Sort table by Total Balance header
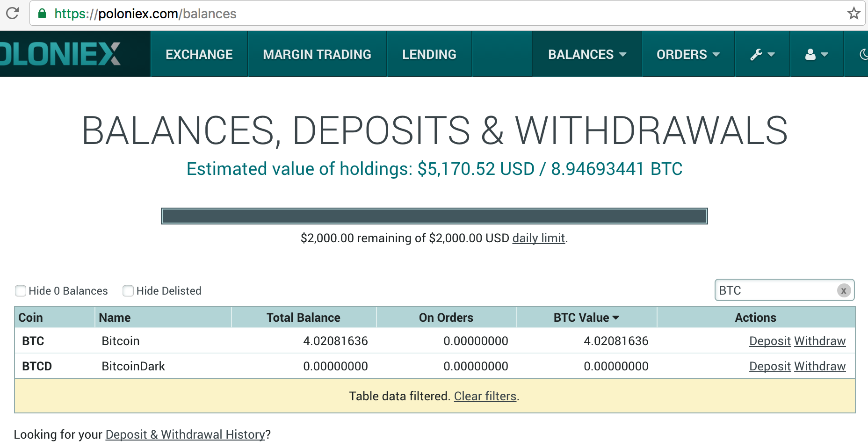Screen dimensions: 868x448 tap(304, 318)
